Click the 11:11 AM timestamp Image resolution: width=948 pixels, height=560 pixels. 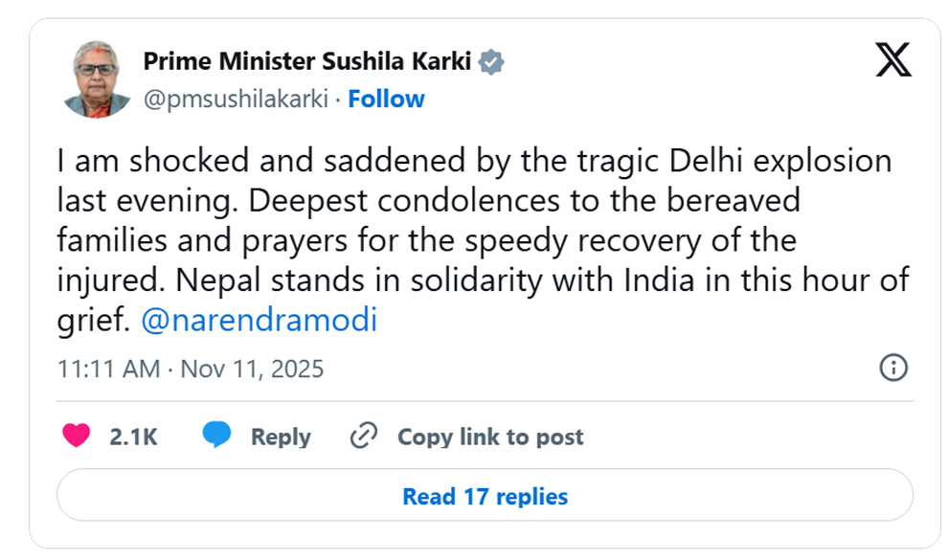108,369
